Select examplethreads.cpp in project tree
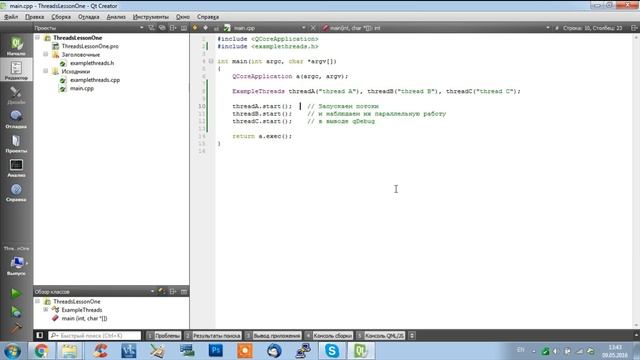640x360 pixels. point(95,80)
